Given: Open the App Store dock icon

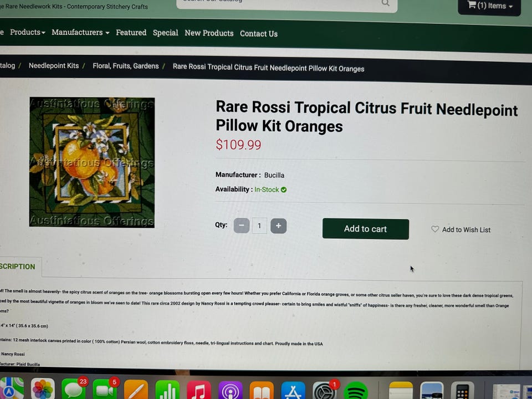Looking at the screenshot, I should point(293,391).
